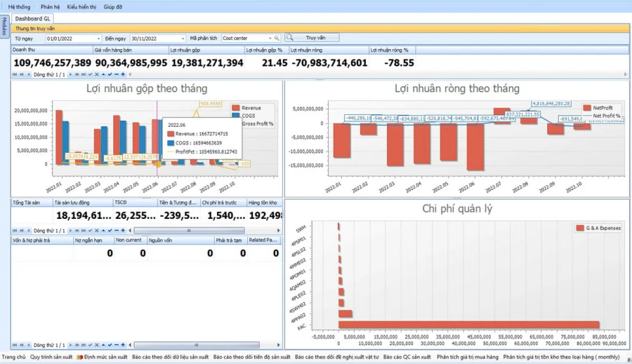Go to first record in Doanh thu grid navigator

pyautogui.click(x=15, y=74)
